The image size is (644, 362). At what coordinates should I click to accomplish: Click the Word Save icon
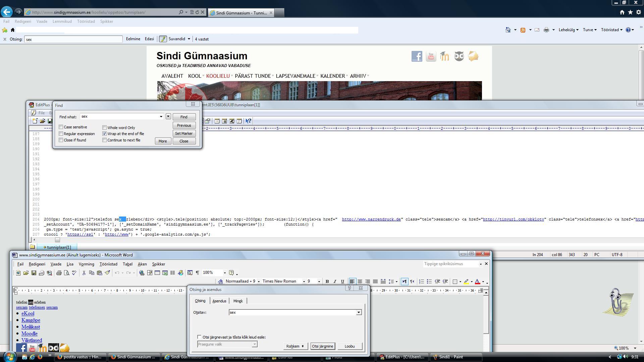pyautogui.click(x=34, y=273)
